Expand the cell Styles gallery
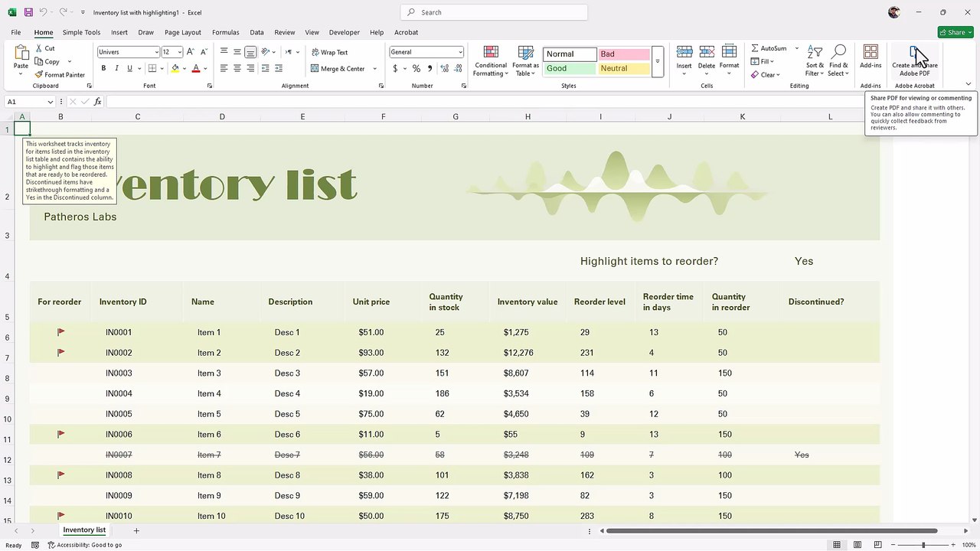980x551 pixels. (657, 61)
